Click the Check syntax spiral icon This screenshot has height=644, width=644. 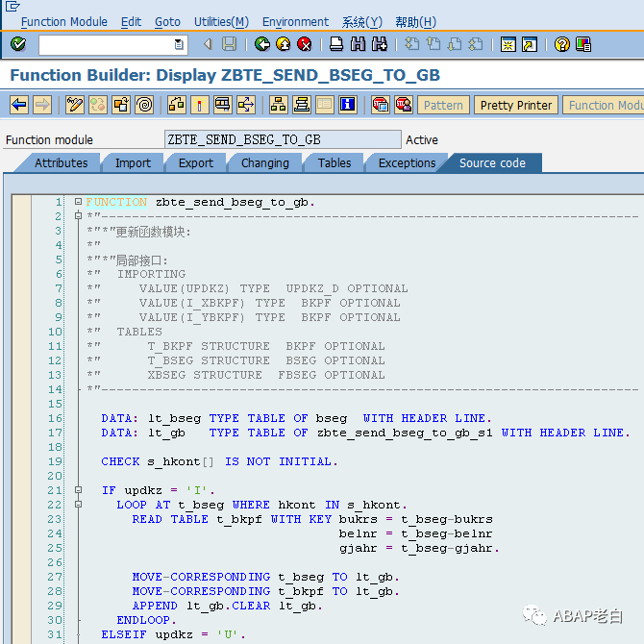(144, 105)
